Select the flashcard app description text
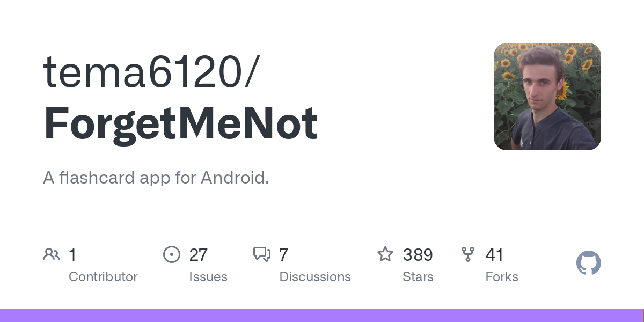Viewport: 644px width, 322px height. coord(156,178)
